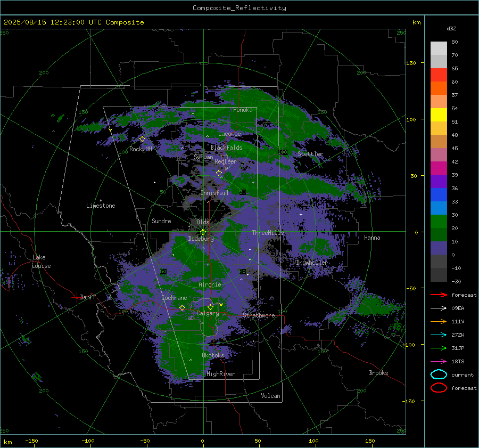Click the Stettler city label

[310, 154]
